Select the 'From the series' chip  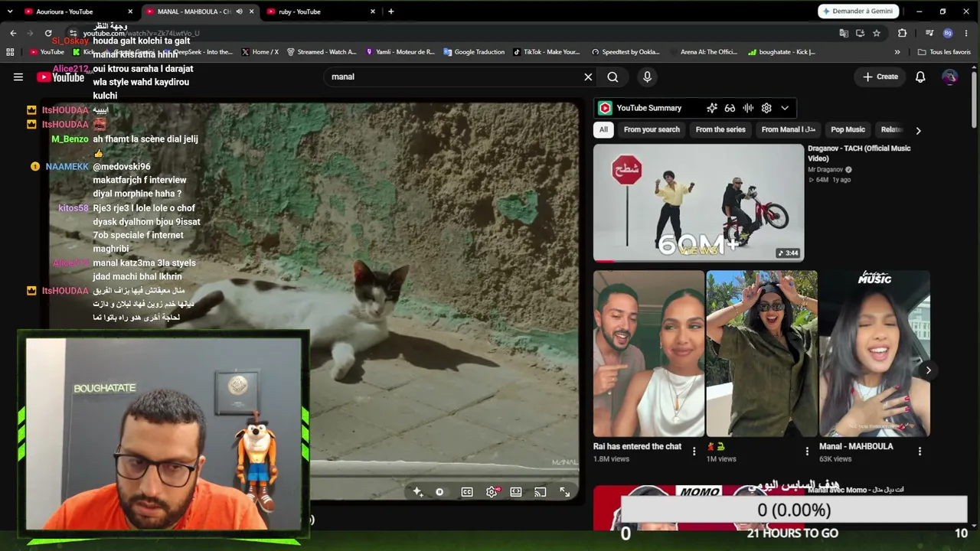coord(720,129)
